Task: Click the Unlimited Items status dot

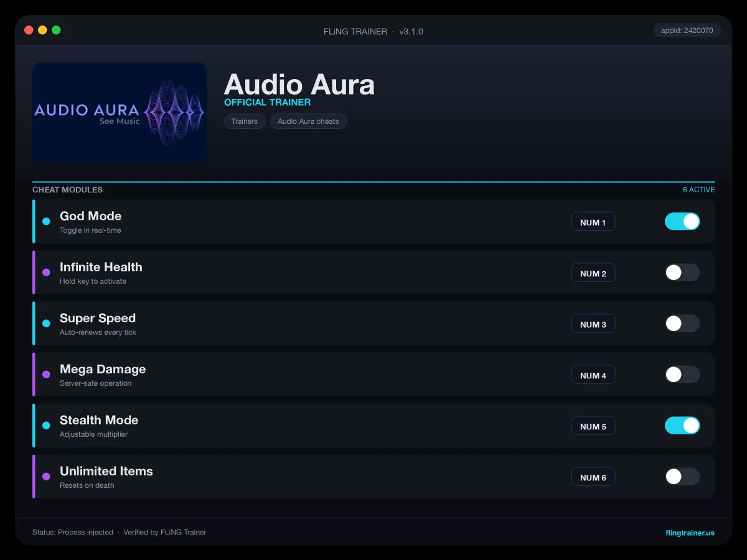Action: (46, 477)
